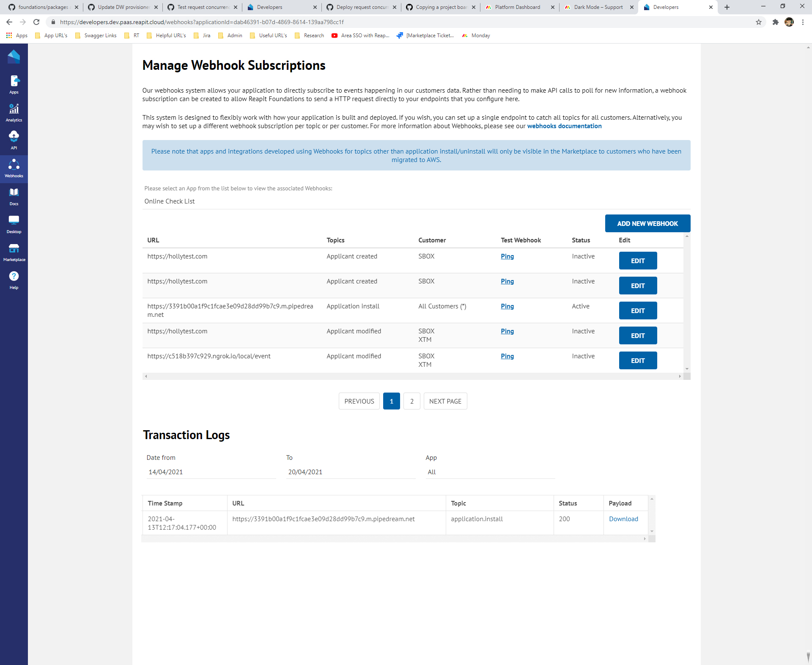Viewport: 812px width, 665px height.
Task: Click the browser extensions puzzle icon
Action: point(776,22)
